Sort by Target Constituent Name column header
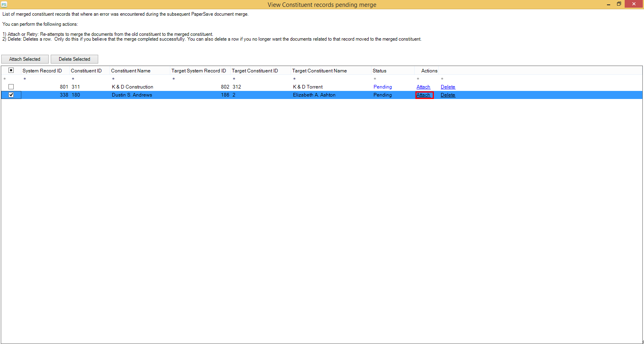The height and width of the screenshot is (344, 644). (x=320, y=71)
